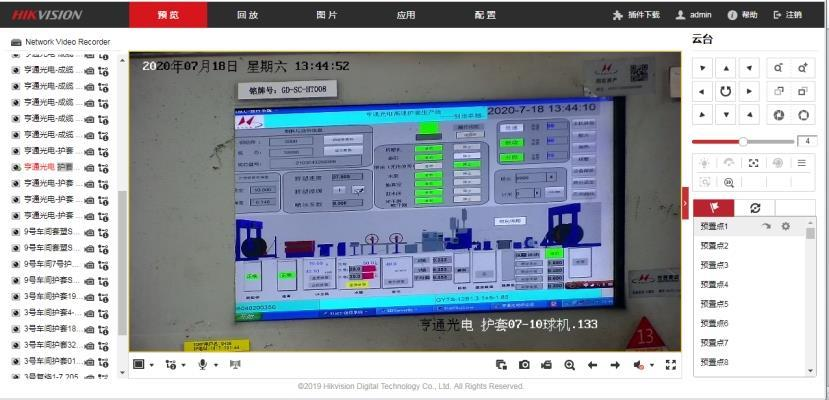Switch to the 回放 playback tab
The height and width of the screenshot is (400, 829).
pyautogui.click(x=247, y=15)
